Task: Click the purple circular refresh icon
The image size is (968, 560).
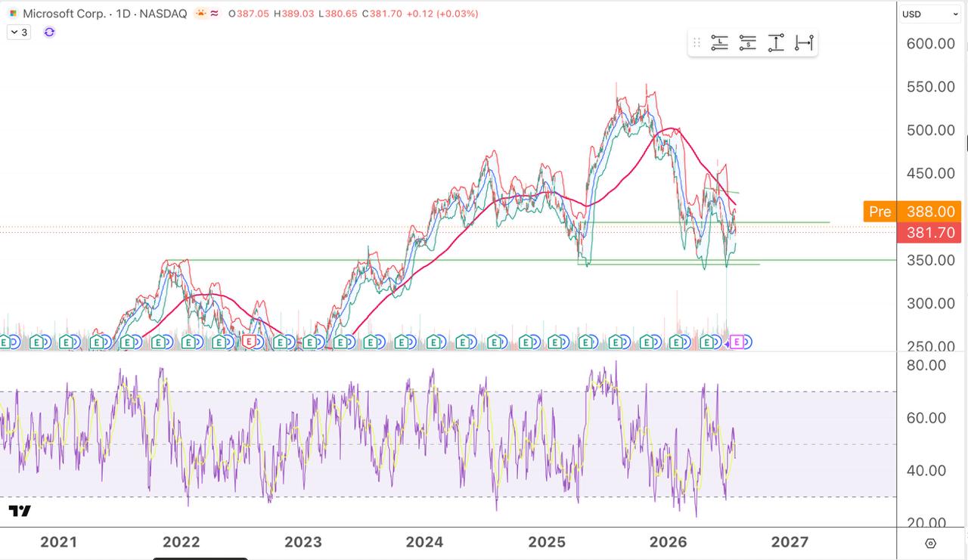Action: (49, 32)
